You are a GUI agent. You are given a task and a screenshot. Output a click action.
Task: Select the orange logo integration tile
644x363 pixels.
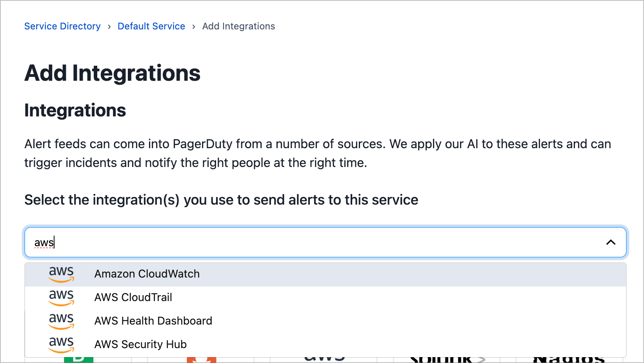pos(201,359)
